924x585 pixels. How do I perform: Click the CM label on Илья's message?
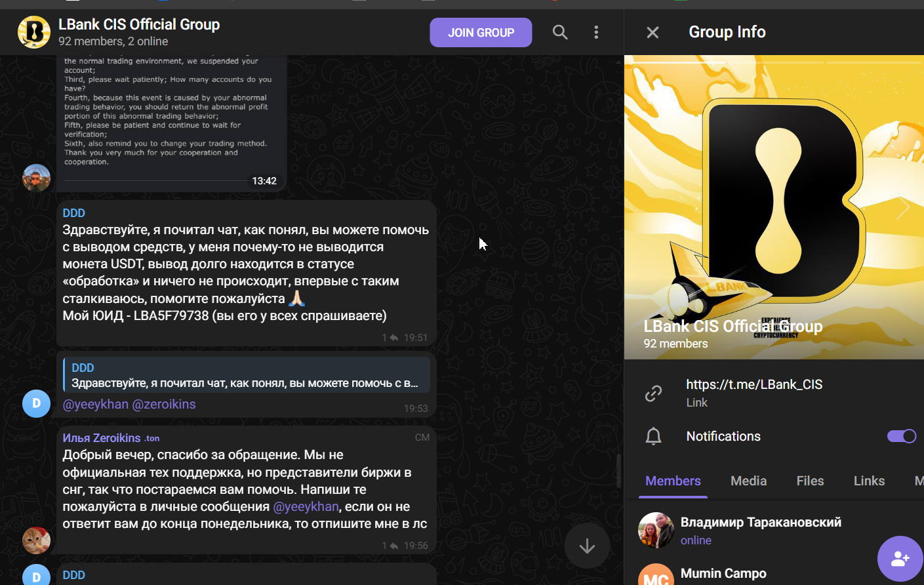pos(422,437)
